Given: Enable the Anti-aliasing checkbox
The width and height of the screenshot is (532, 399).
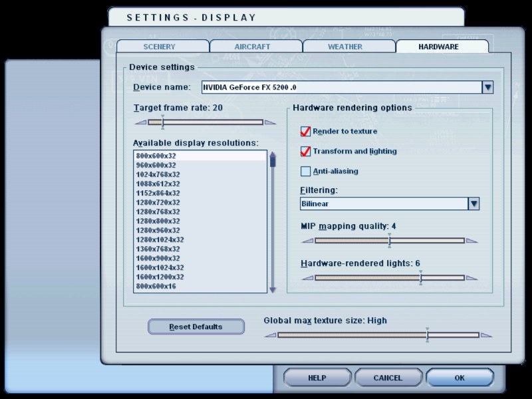Looking at the screenshot, I should (x=306, y=172).
